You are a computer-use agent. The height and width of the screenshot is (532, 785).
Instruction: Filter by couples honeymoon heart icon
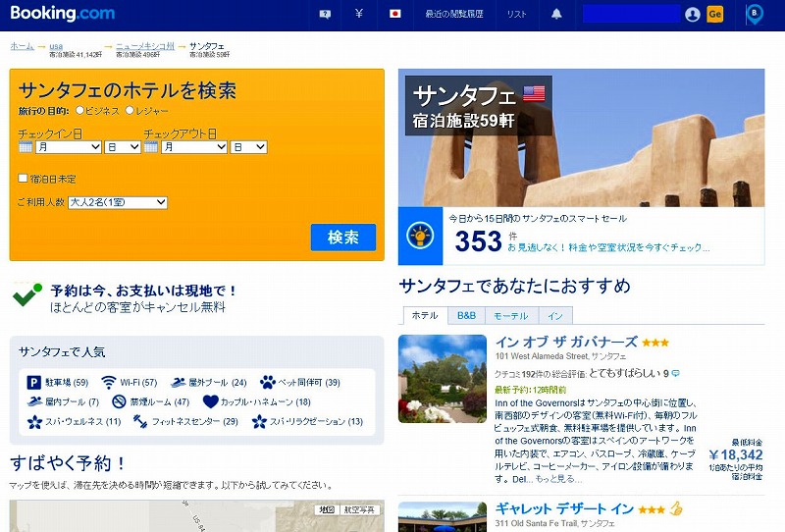click(x=211, y=401)
